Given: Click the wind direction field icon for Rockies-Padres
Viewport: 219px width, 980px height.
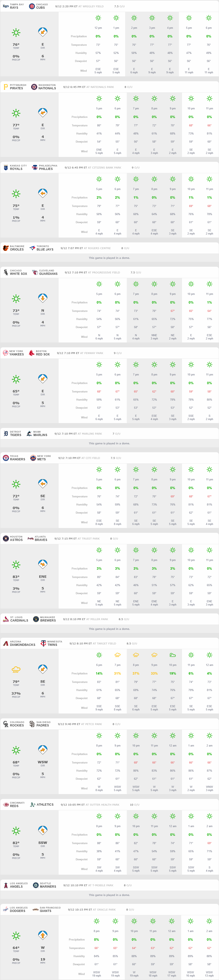Looking at the screenshot, I should point(42,750).
